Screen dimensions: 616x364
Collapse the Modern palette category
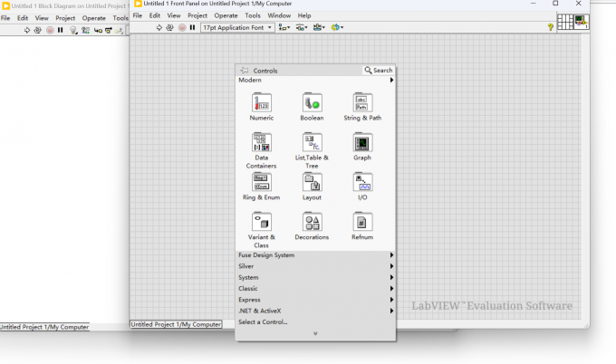[316, 80]
